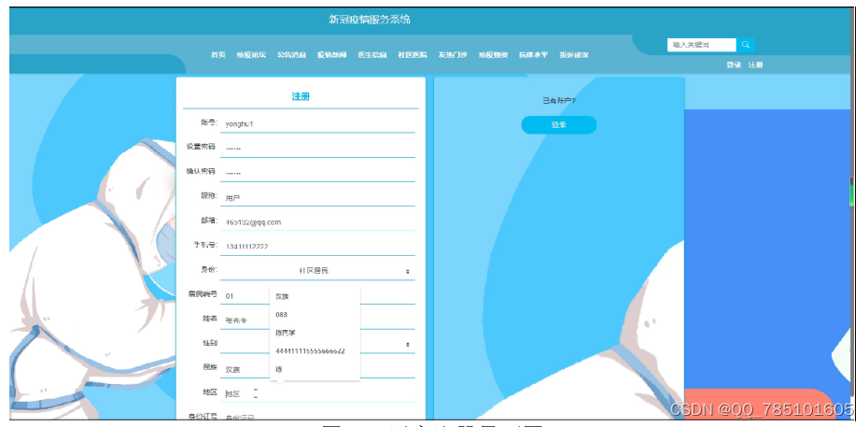
Task: Click the 姓名 field
Action: 317,320
